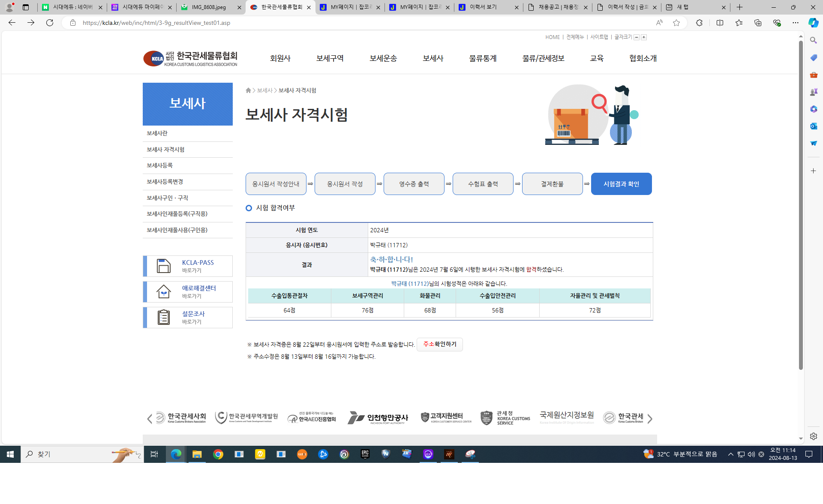Click the 애로해결센터 house icon

(x=163, y=292)
